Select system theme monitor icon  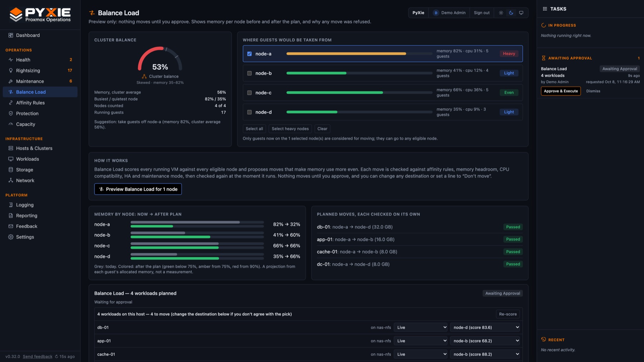521,13
